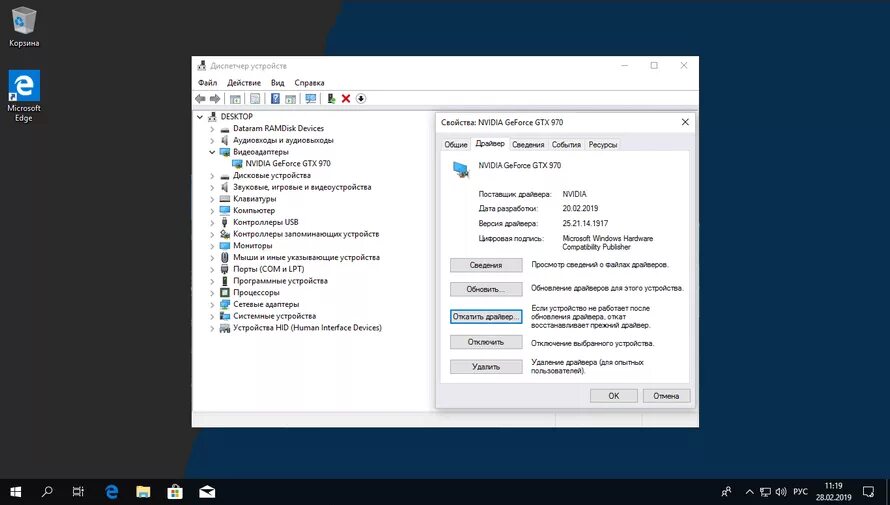890x505 pixels.
Task: Open the Справка menu
Action: click(309, 82)
